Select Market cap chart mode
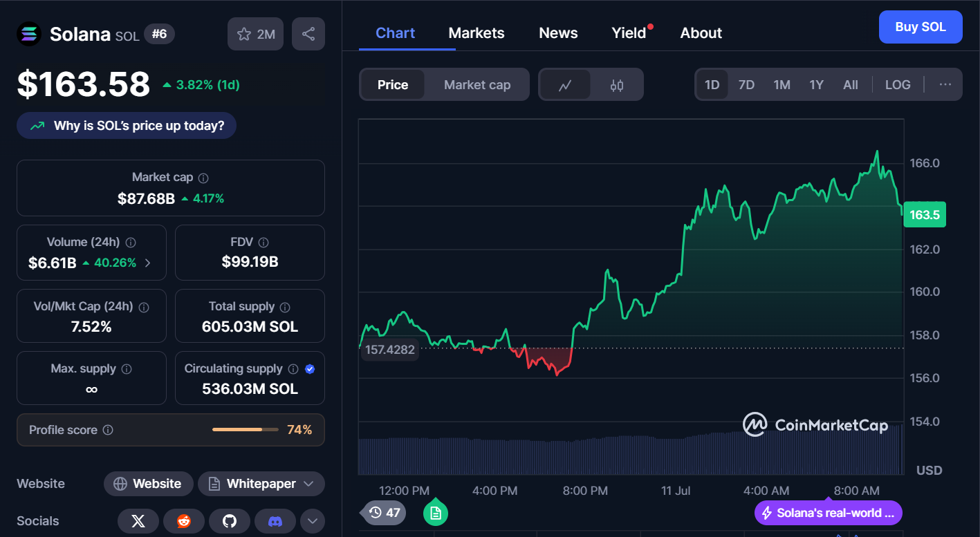Screen dimensions: 980x537 pos(477,85)
